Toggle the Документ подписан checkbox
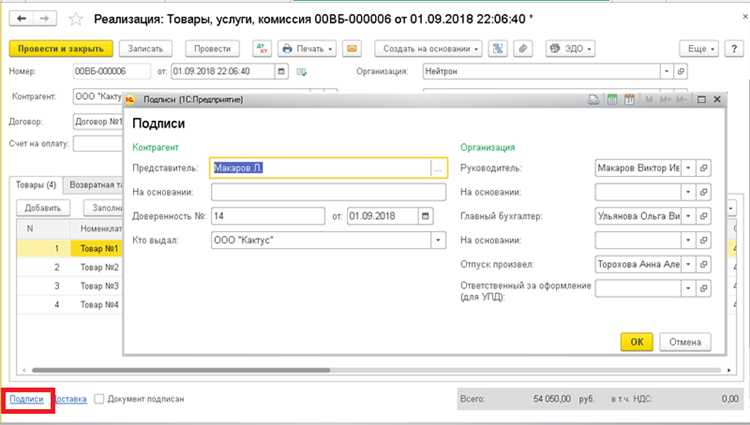The image size is (750, 425). pyautogui.click(x=99, y=399)
